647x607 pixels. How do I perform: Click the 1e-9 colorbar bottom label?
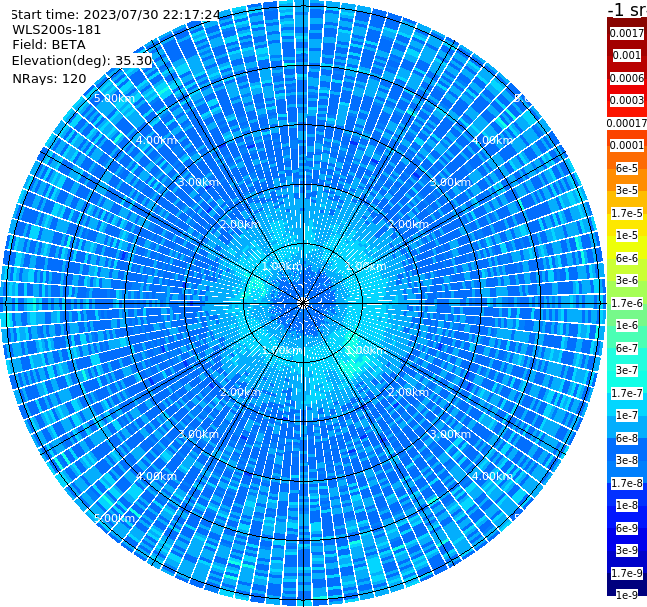tap(627, 595)
